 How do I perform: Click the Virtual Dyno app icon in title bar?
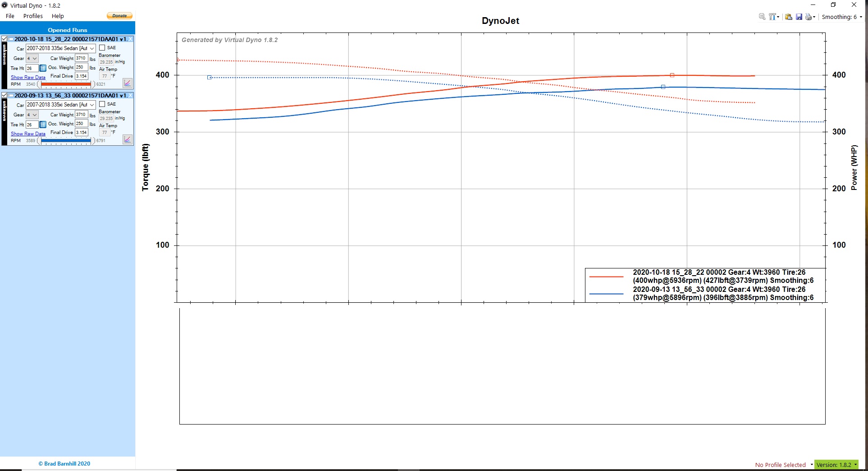[5, 5]
